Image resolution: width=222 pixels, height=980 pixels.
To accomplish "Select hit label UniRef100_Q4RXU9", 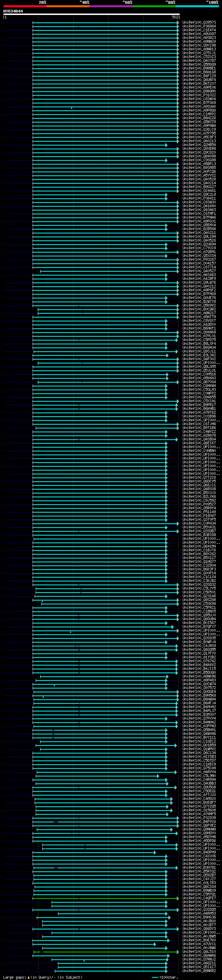I will click(199, 489).
